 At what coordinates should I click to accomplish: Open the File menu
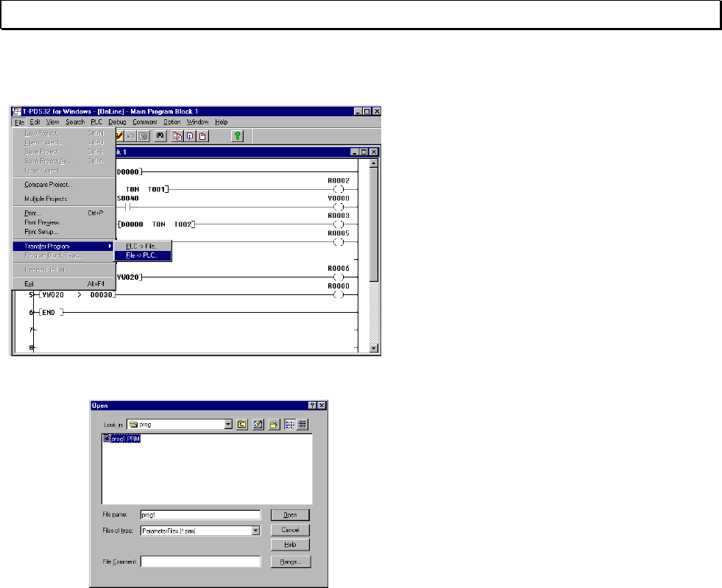[x=19, y=122]
